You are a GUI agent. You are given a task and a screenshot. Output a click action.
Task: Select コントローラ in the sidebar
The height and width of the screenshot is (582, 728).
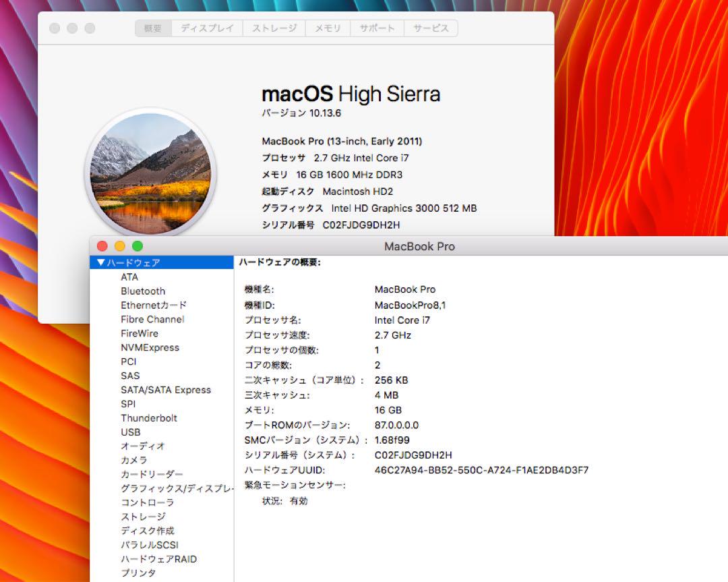point(148,502)
